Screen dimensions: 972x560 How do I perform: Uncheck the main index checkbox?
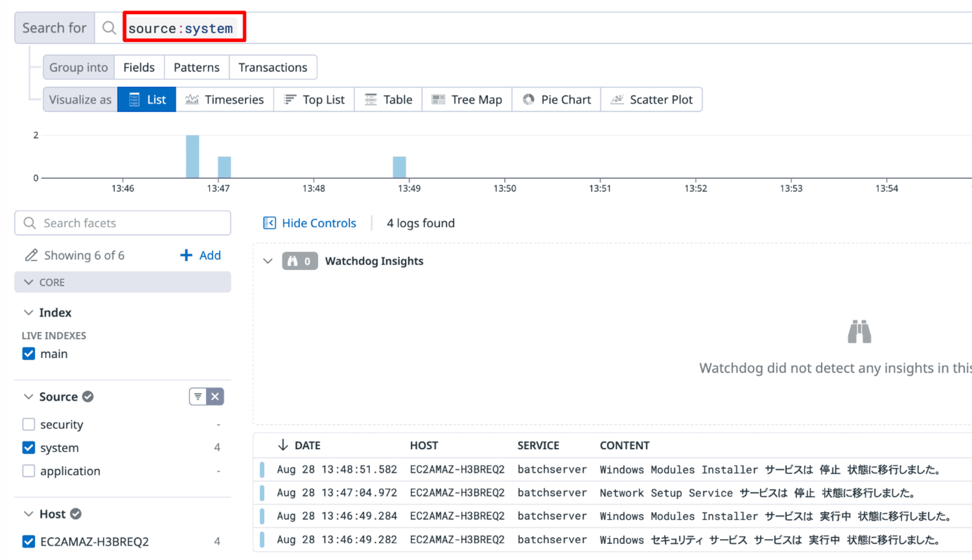[29, 354]
